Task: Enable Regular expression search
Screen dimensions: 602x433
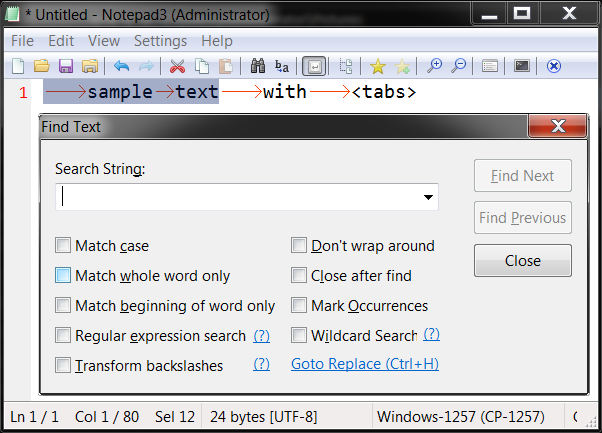Action: 63,335
